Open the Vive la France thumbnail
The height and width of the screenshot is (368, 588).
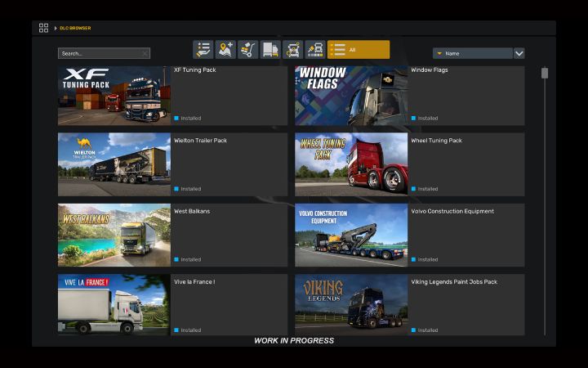pos(114,304)
